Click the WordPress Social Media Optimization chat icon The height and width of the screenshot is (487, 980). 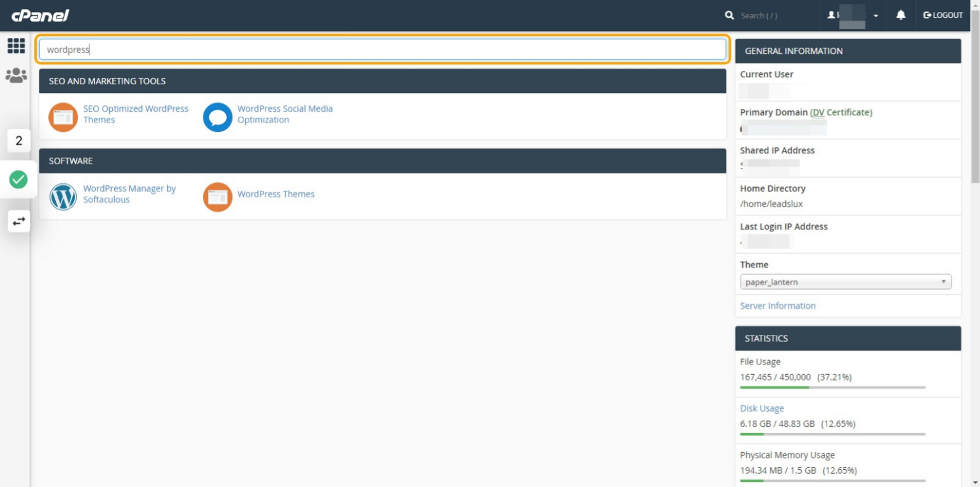coord(217,117)
